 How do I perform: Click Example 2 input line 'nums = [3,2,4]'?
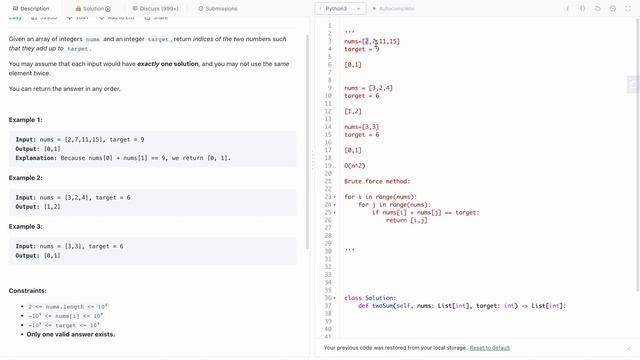pyautogui.click(x=73, y=198)
